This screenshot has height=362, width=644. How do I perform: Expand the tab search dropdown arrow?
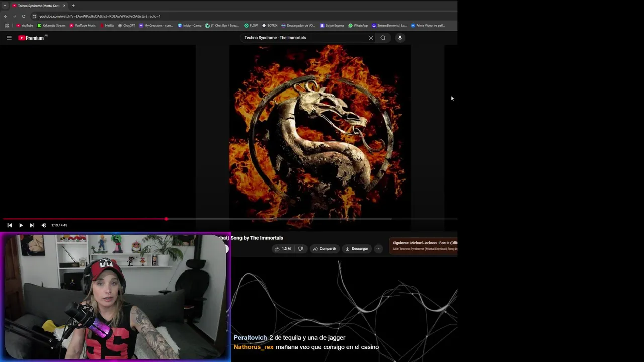(5, 6)
